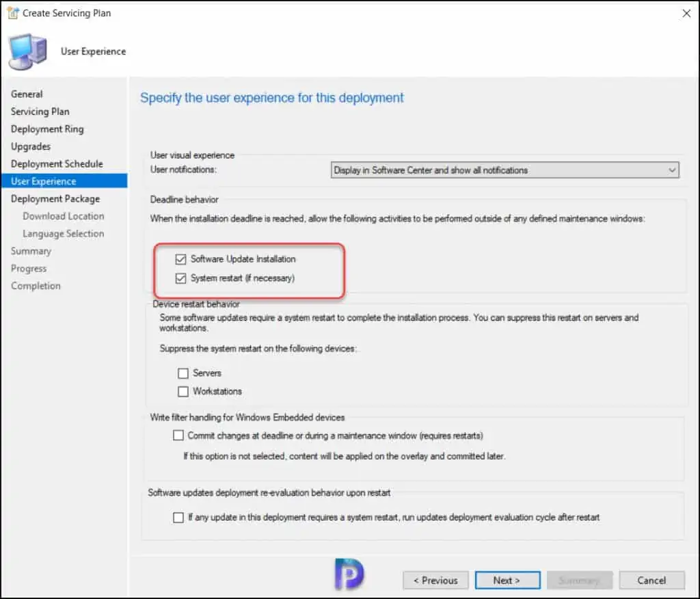Select the Deployment Schedule step
700x599 pixels.
coord(57,164)
